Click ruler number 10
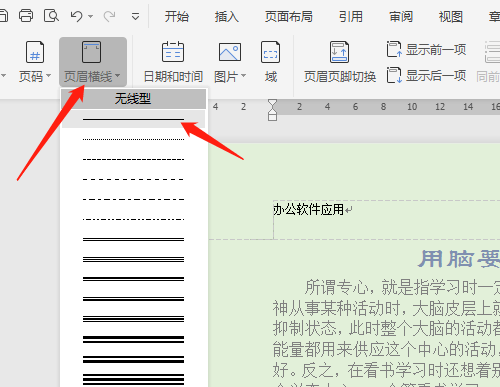Screen dimensions: 500x387 (x=412, y=107)
